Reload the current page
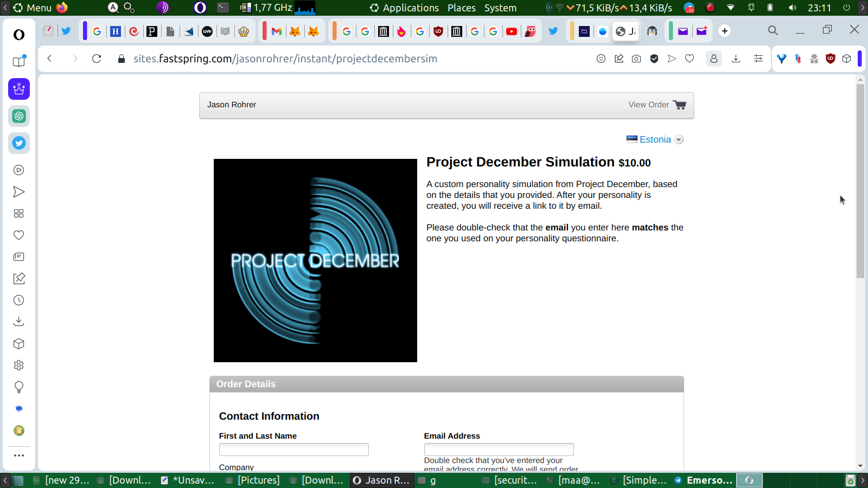Viewport: 868px width, 488px height. (97, 59)
